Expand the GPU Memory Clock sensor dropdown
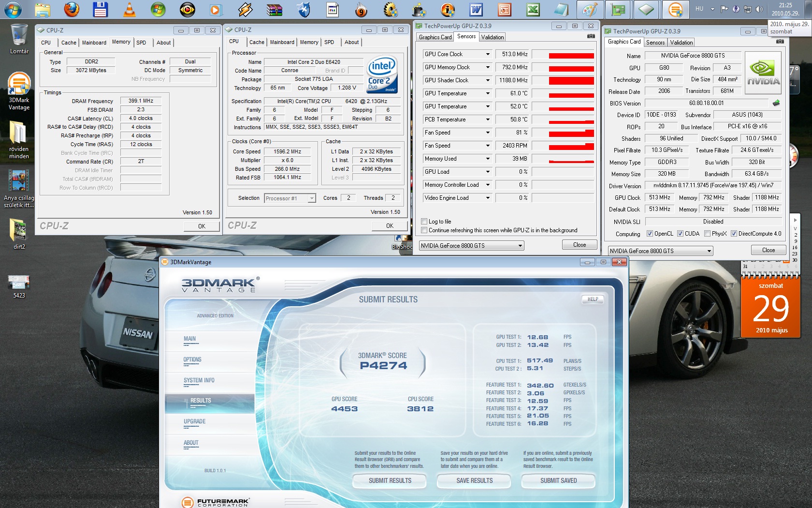The image size is (812, 508). coord(487,67)
